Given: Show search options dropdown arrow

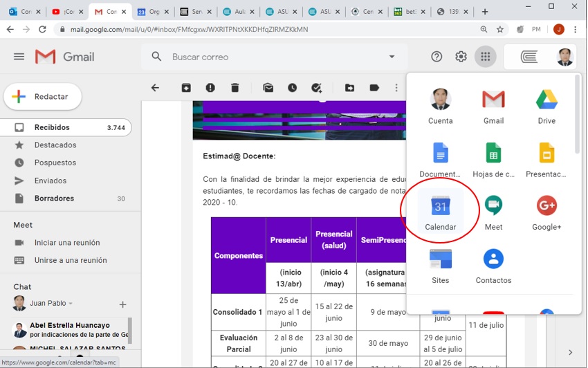Looking at the screenshot, I should [392, 57].
